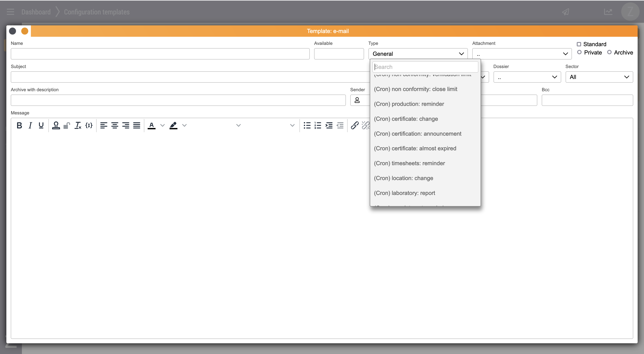Open text color picker arrow
The height and width of the screenshot is (354, 644).
point(163,125)
